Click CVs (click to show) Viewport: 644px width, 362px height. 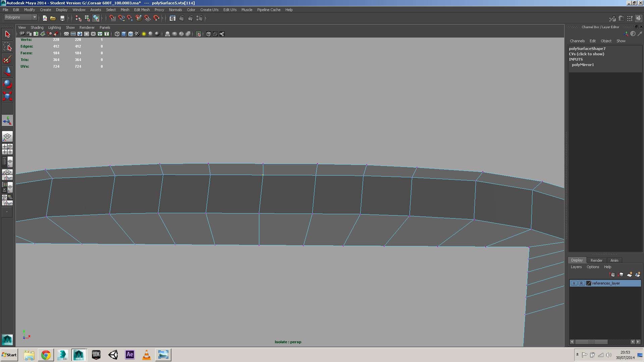tap(586, 54)
